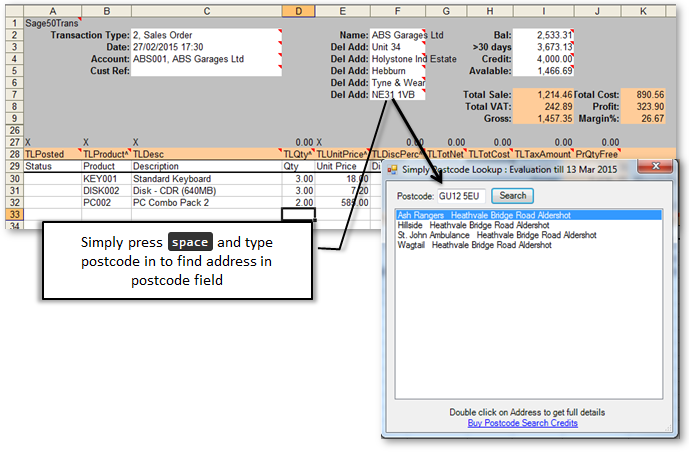Click the selected empty cell D33
The width and height of the screenshot is (689, 453).
click(298, 214)
